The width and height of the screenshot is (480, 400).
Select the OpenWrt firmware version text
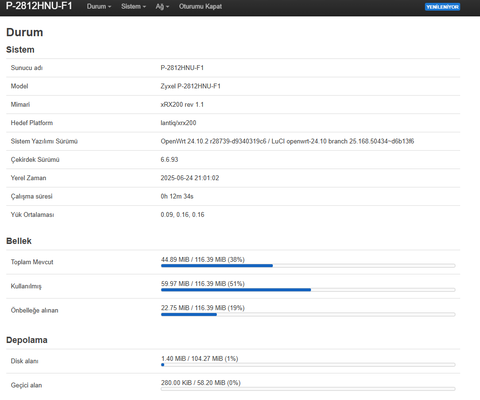pyautogui.click(x=287, y=141)
